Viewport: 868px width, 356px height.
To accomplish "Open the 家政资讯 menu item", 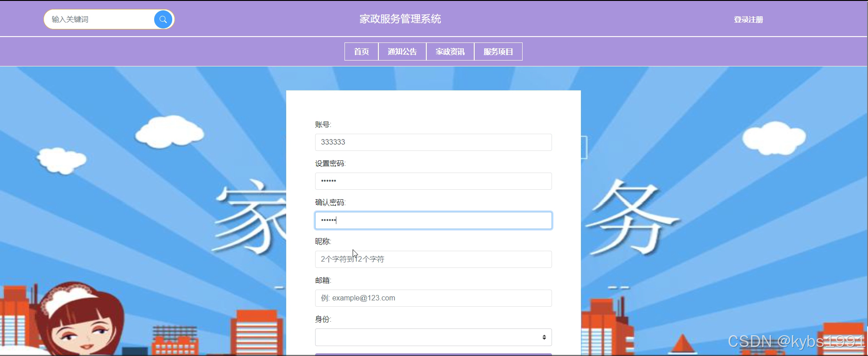I will click(450, 52).
